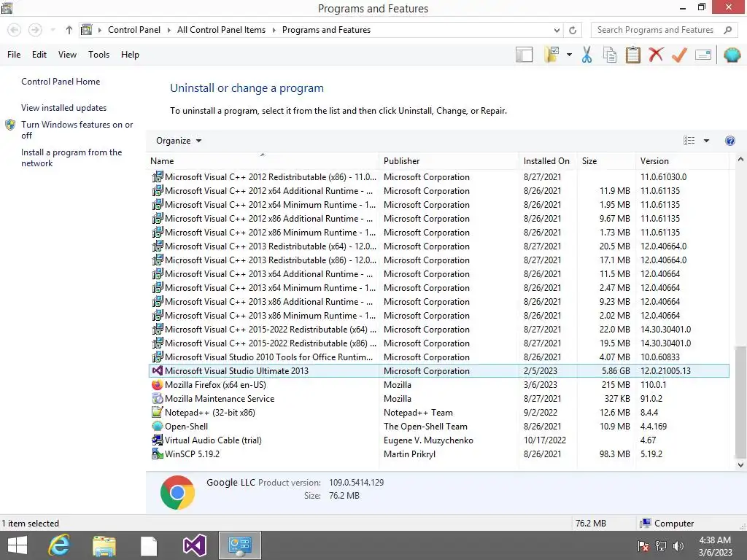The image size is (747, 560).
Task: Open Visual Studio from the taskbar
Action: click(x=194, y=545)
